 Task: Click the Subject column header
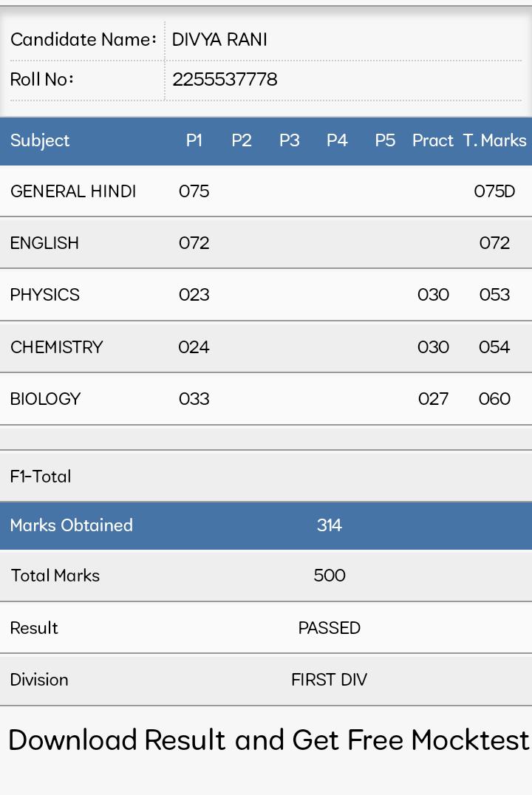[40, 140]
